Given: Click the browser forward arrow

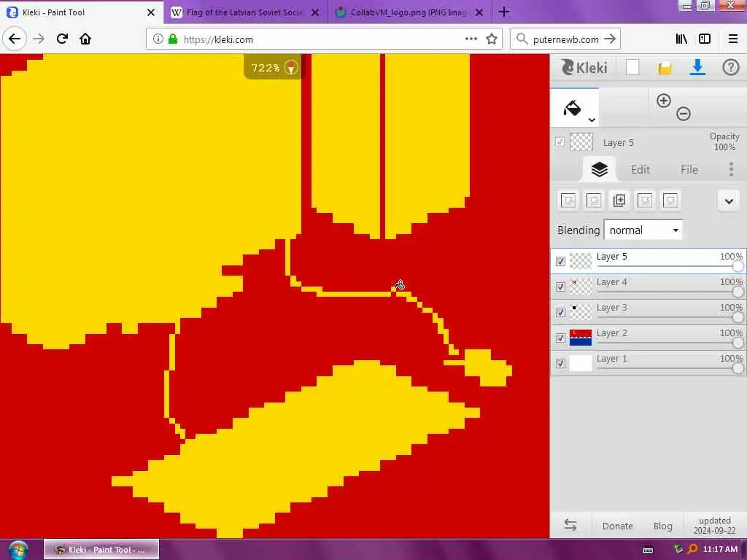Looking at the screenshot, I should 39,39.
